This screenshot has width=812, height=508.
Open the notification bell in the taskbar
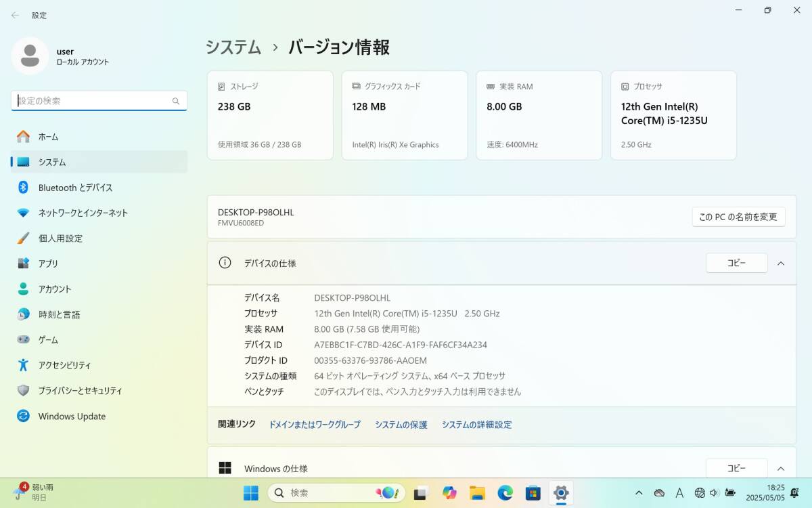pos(794,492)
